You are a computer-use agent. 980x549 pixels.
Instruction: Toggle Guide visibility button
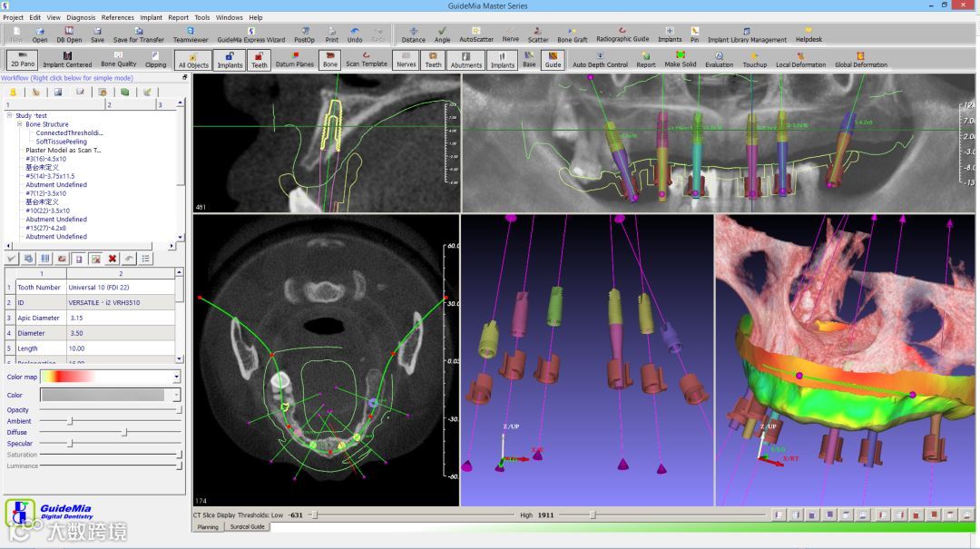coord(553,60)
